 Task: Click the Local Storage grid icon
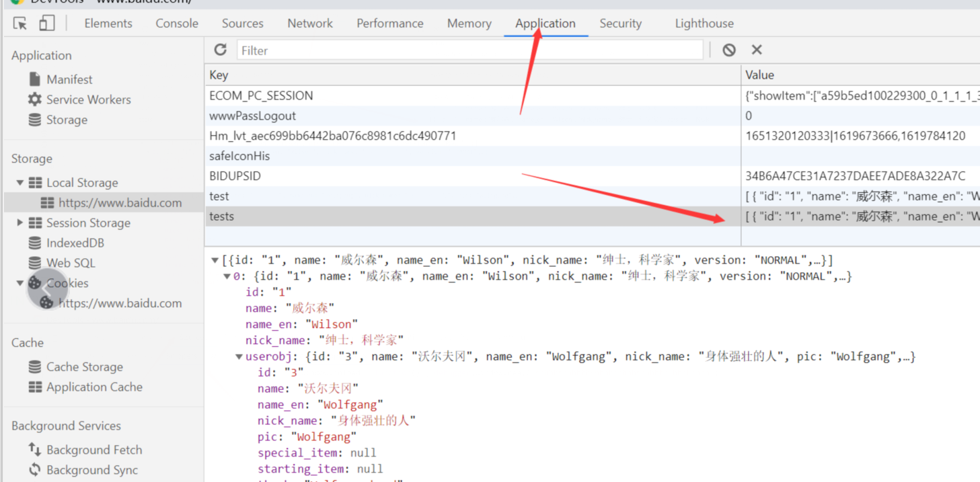[35, 183]
